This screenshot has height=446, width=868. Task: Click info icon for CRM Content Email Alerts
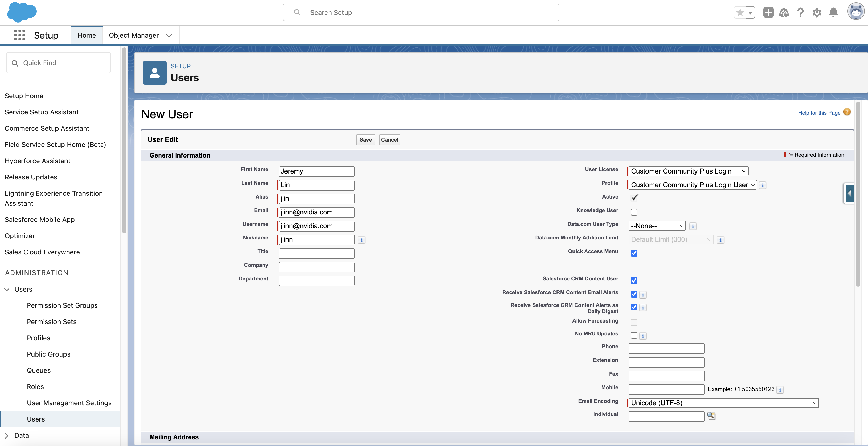[643, 295]
